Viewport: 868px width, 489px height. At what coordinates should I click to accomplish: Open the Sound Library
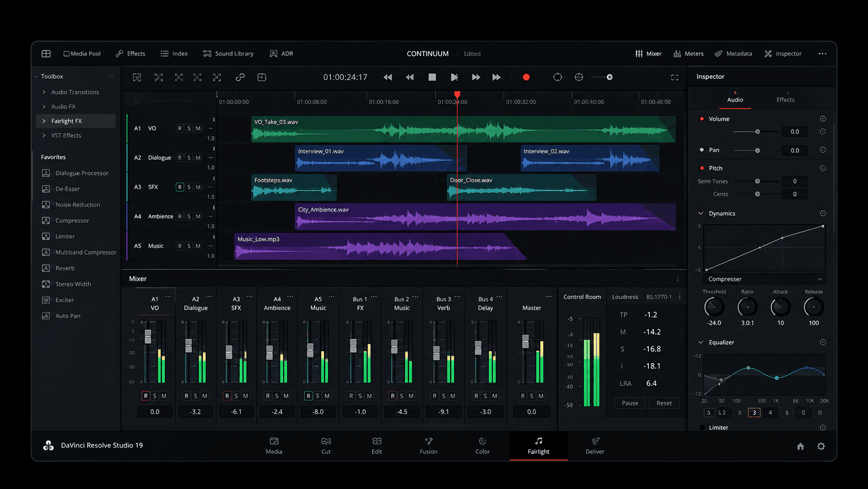pos(228,54)
